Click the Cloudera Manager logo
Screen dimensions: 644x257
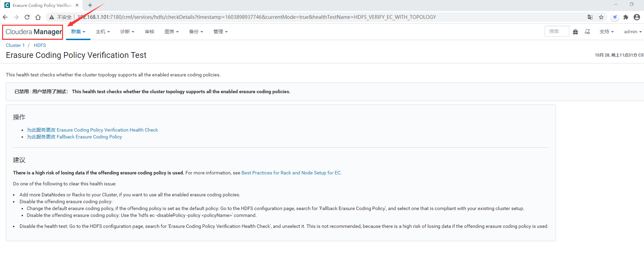(34, 32)
